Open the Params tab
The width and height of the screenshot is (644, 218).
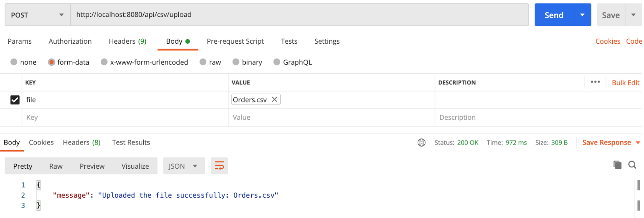coord(20,41)
